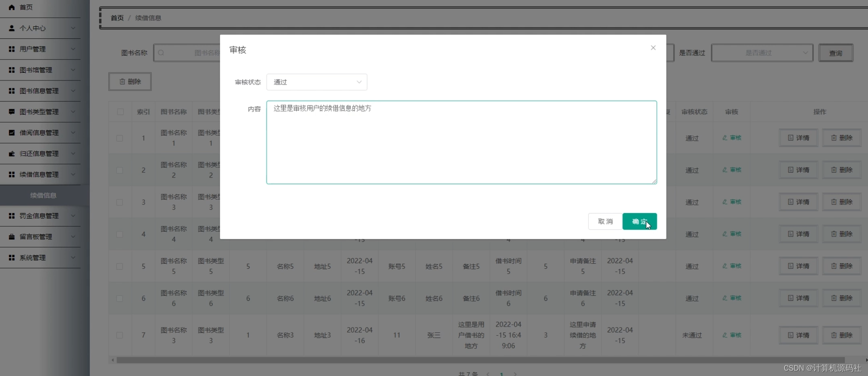Open the 是否通过 filter dropdown

[762, 53]
